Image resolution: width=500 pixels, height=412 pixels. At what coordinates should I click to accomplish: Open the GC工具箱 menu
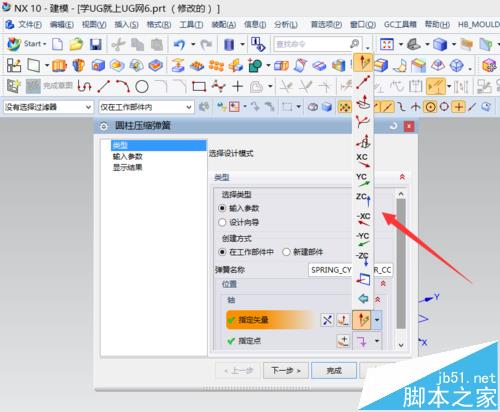point(400,24)
